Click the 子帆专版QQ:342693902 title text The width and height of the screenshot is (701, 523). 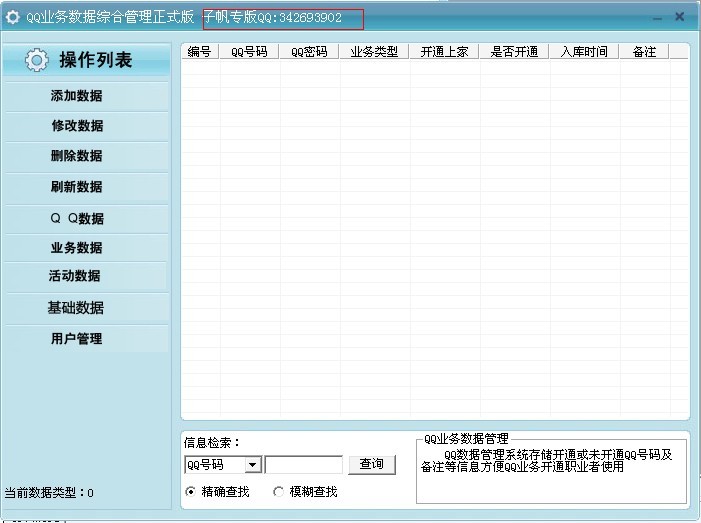273,17
